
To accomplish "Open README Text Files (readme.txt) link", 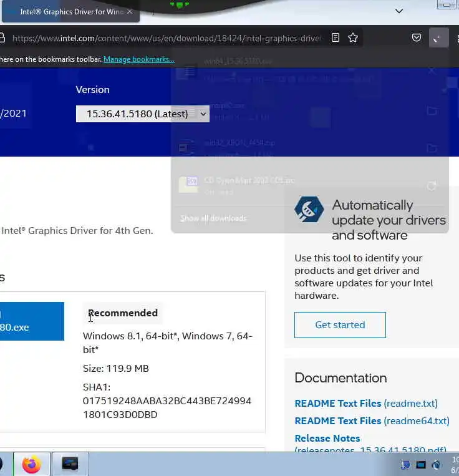I will tap(366, 404).
